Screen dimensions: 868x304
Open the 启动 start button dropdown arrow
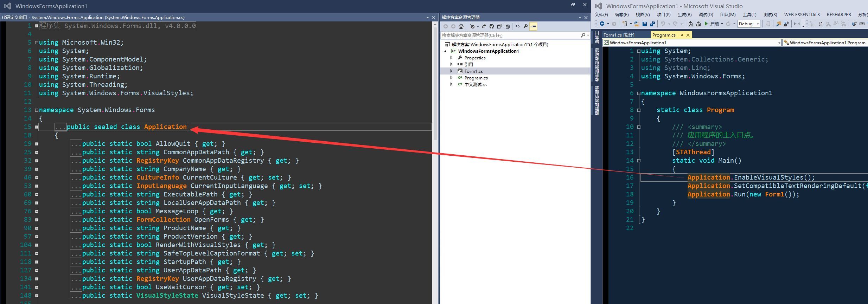point(722,24)
